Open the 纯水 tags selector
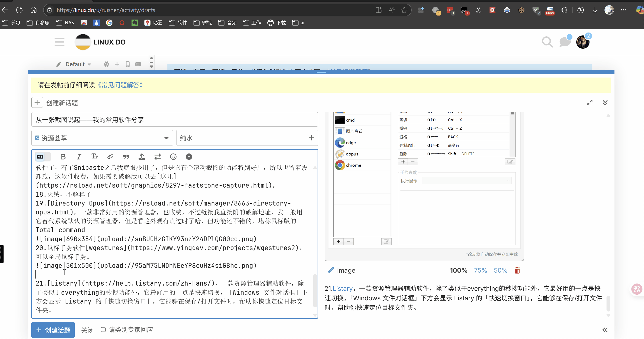Screen dimensions: 644x339 [247, 138]
